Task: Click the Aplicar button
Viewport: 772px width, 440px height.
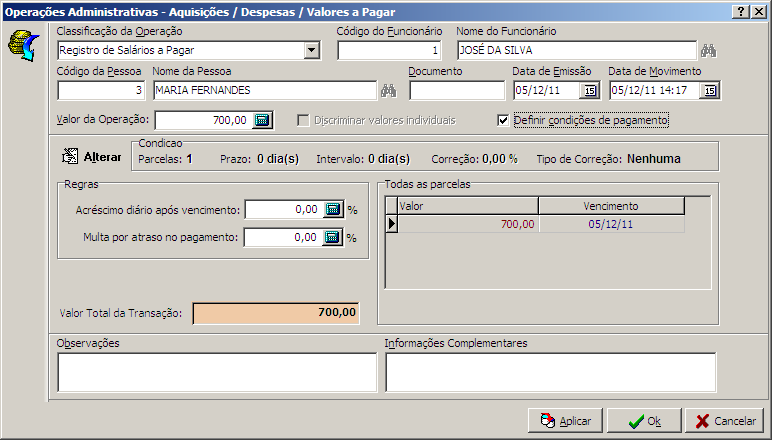Action: tap(565, 421)
